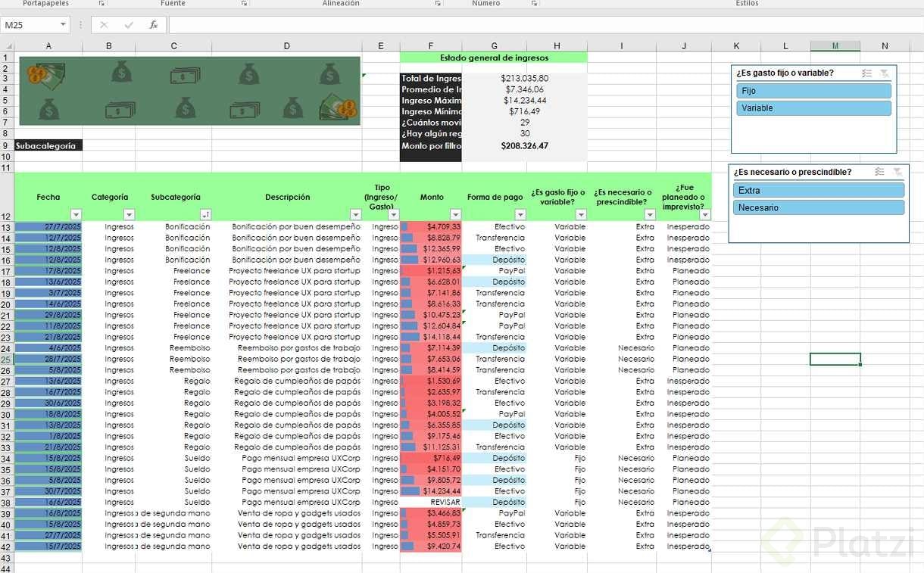Toggle multi-select on the gasto fijo o variable slicer
Screen dimensions: 924x573
point(867,73)
